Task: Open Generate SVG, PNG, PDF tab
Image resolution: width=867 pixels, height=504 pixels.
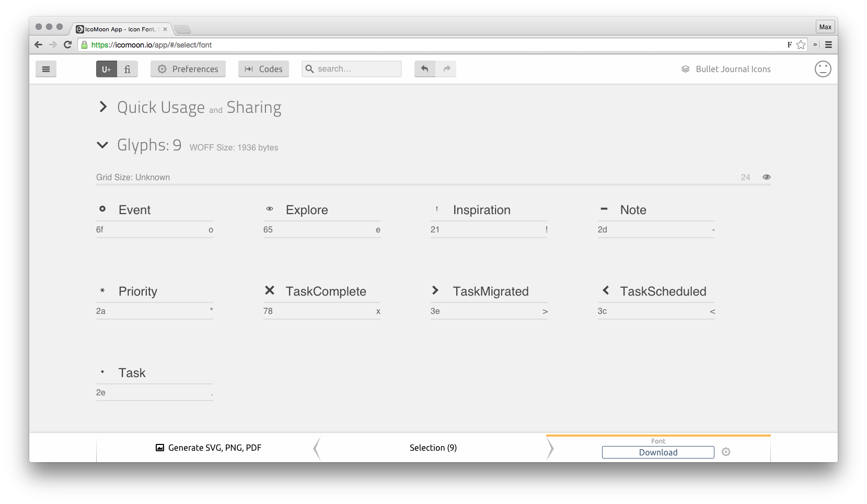Action: point(209,448)
